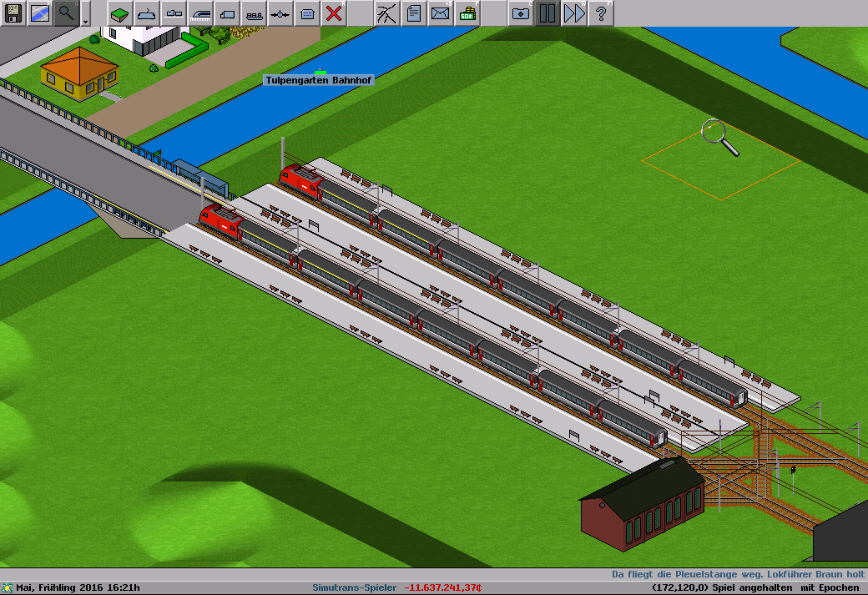
Task: Take a screenshot with the camera icon
Action: (521, 13)
